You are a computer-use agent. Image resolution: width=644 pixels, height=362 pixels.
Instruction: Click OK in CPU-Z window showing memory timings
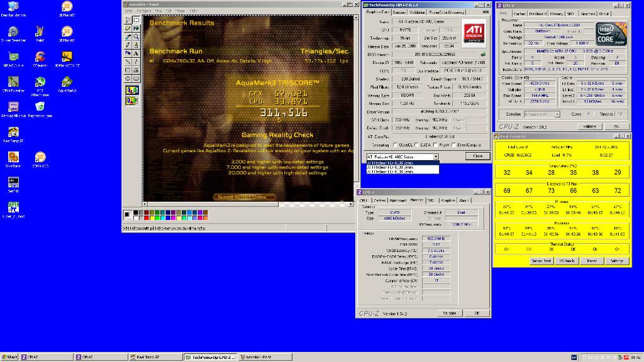pyautogui.click(x=477, y=313)
